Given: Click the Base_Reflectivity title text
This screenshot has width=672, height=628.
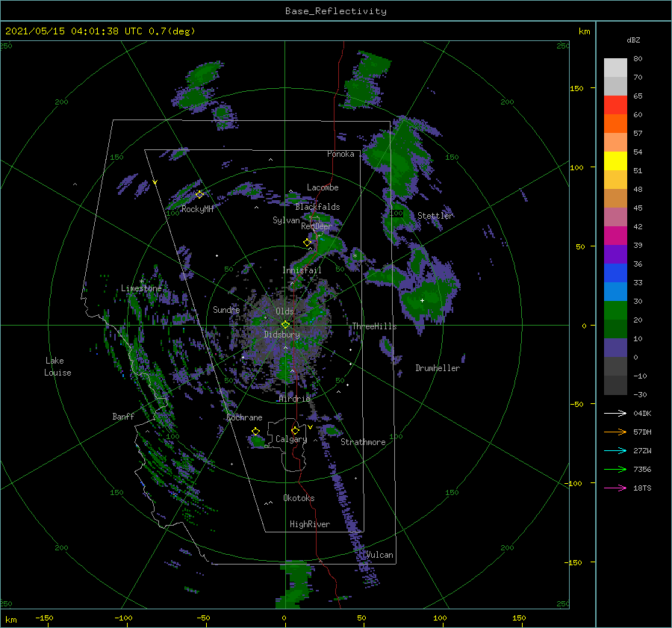Looking at the screenshot, I should (x=336, y=11).
